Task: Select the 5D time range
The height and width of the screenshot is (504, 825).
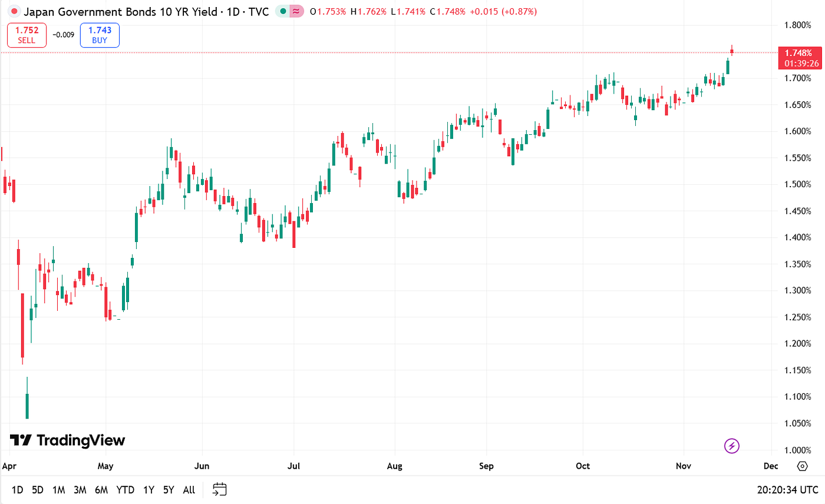Action: [38, 490]
